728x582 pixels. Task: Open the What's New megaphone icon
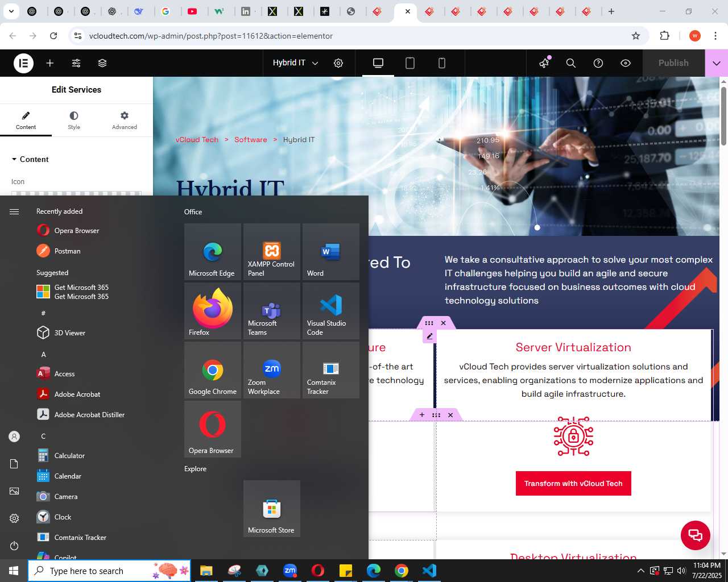point(545,63)
